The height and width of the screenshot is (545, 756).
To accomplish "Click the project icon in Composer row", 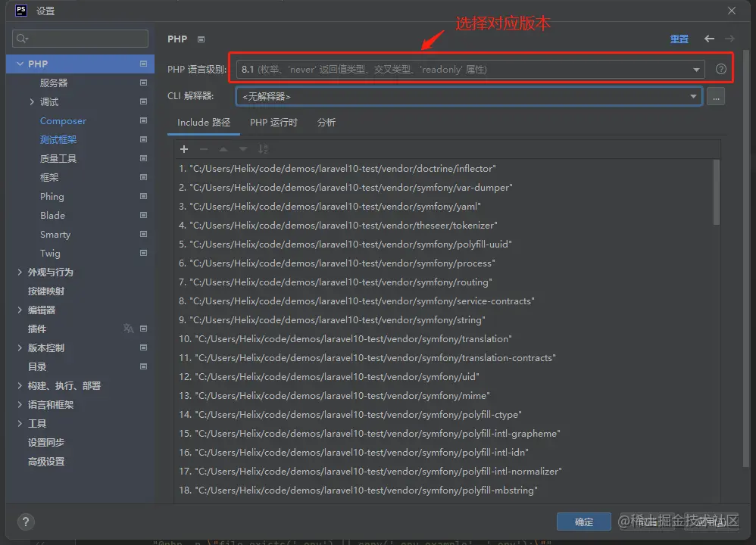I will point(143,120).
